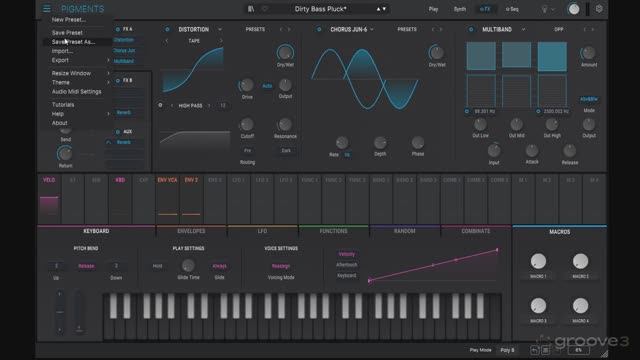Open the settings gear icon at top right
The height and width of the screenshot is (360, 640).
click(599, 9)
